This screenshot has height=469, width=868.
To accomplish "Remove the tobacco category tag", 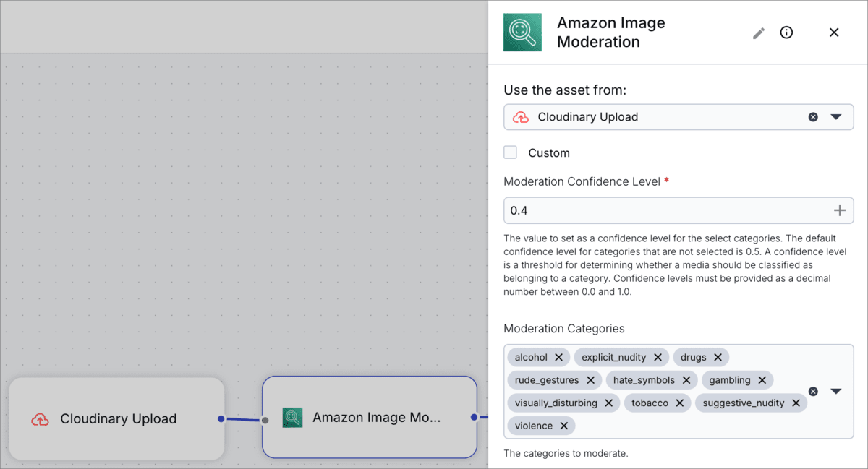I will [x=679, y=403].
